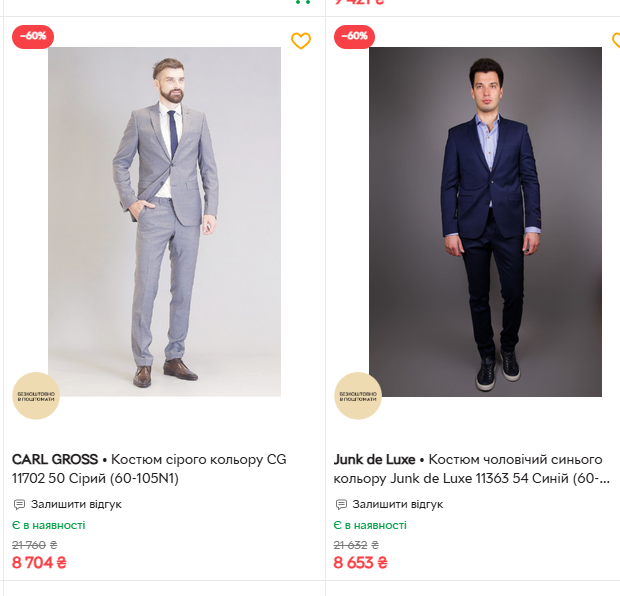Click 'Є в наявності' under the Junk de Luxe suit
This screenshot has width=620, height=596.
pos(370,525)
